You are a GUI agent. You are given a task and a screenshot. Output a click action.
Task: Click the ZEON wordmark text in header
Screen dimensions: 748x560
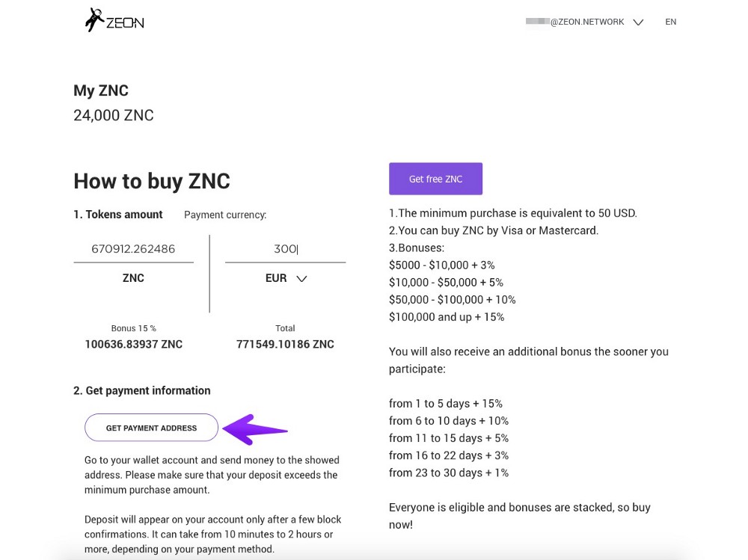click(x=124, y=22)
